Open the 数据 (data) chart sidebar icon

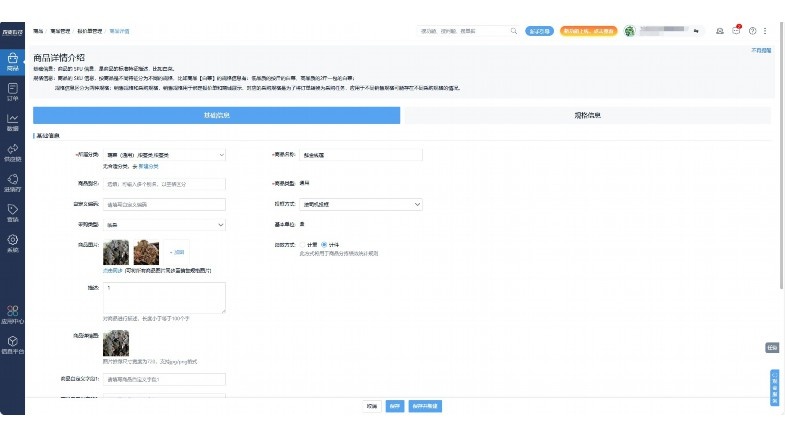[x=13, y=123]
